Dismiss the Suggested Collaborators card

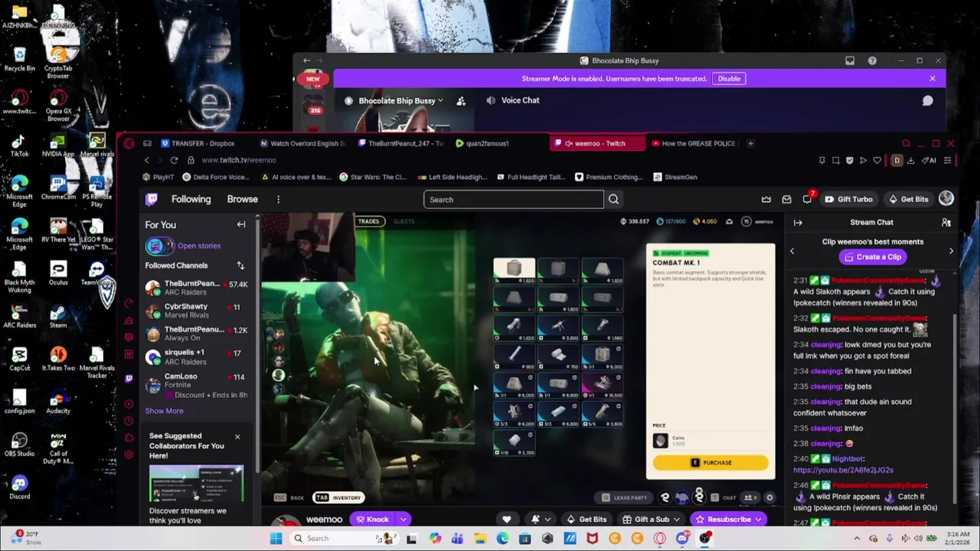[237, 437]
